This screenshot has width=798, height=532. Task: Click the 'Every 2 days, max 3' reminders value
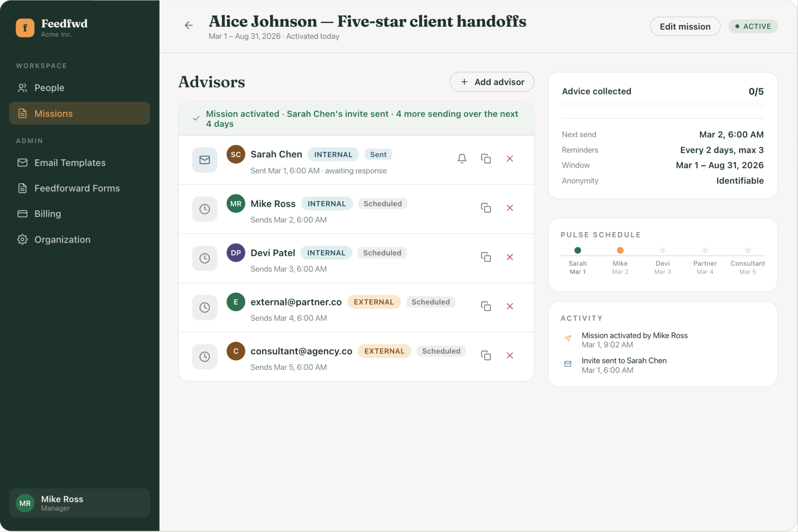click(722, 150)
